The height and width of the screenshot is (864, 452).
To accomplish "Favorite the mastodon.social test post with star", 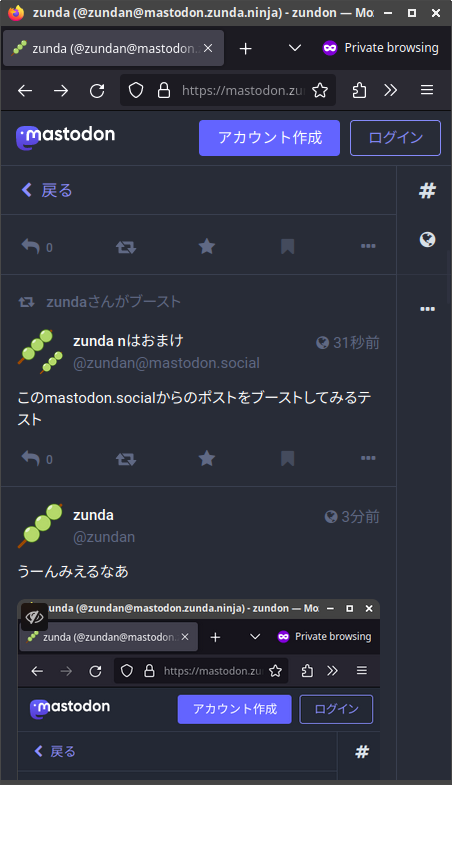I will click(207, 458).
